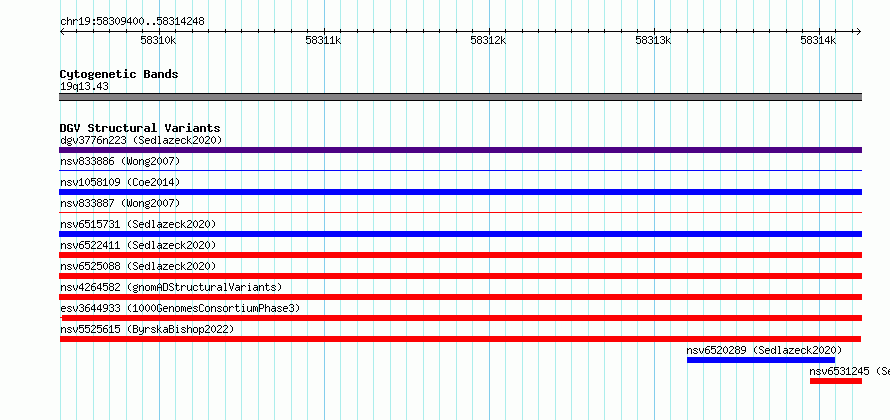The height and width of the screenshot is (420, 890).
Task: Click the DGV Structural Variants track title
Action: (140, 128)
